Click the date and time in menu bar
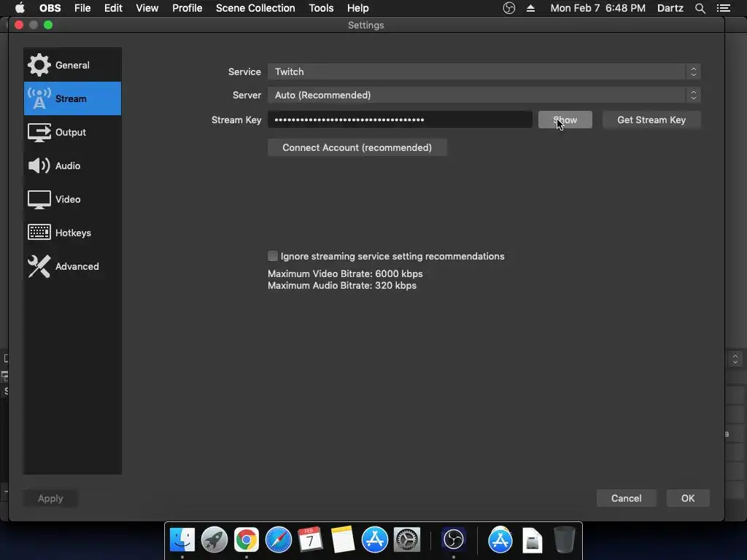The image size is (747, 560). coord(598,8)
